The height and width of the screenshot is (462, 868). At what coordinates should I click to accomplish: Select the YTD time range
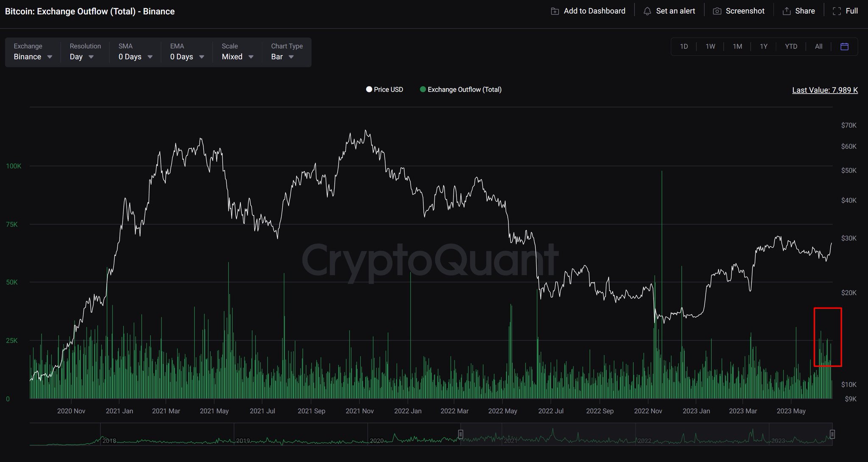coord(791,47)
